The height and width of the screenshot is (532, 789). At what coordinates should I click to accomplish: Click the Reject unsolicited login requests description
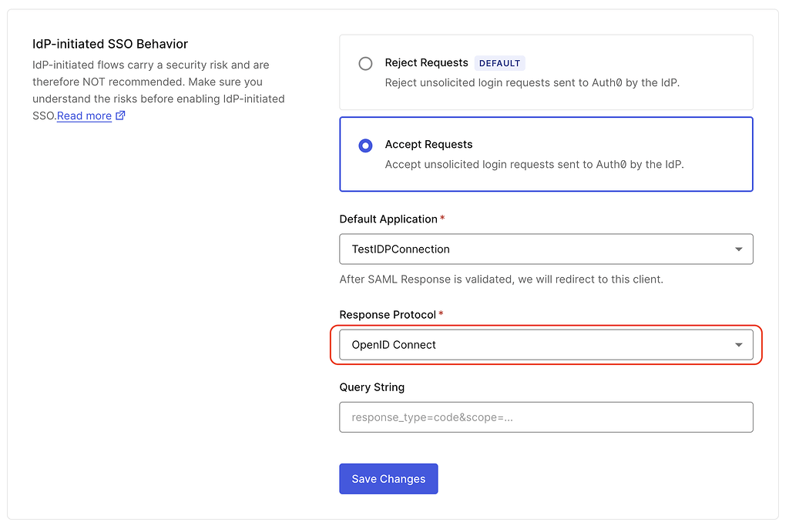(532, 82)
